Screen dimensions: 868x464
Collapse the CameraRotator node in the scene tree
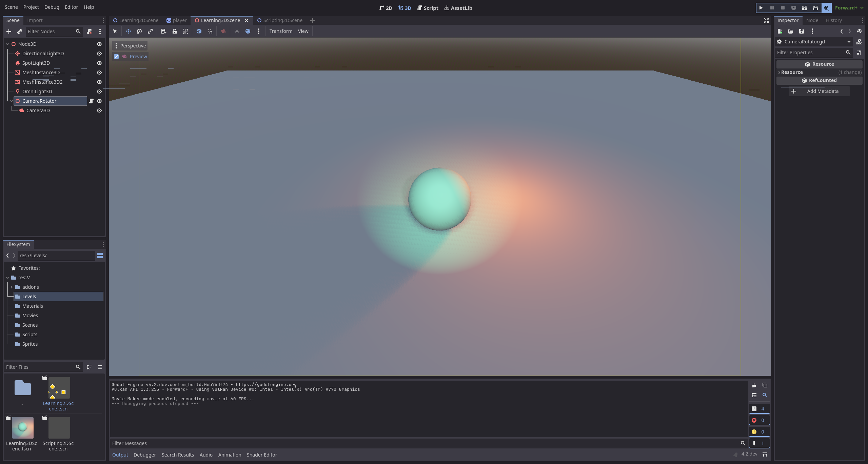click(11, 101)
